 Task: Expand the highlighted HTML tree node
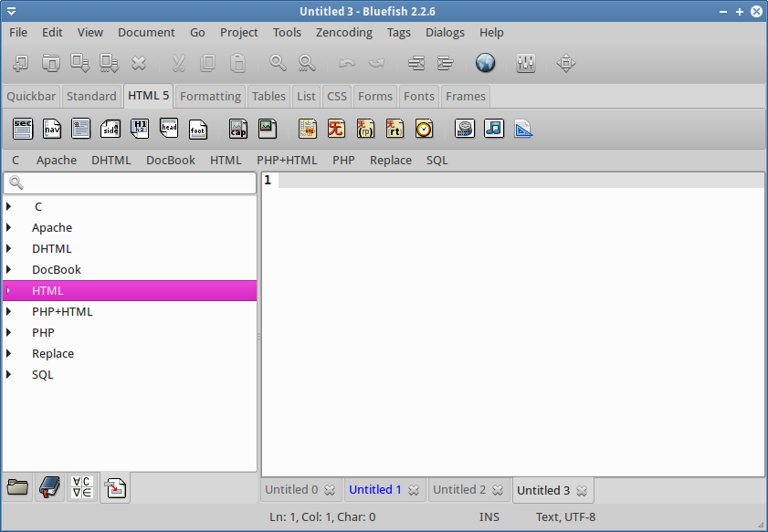(x=9, y=291)
